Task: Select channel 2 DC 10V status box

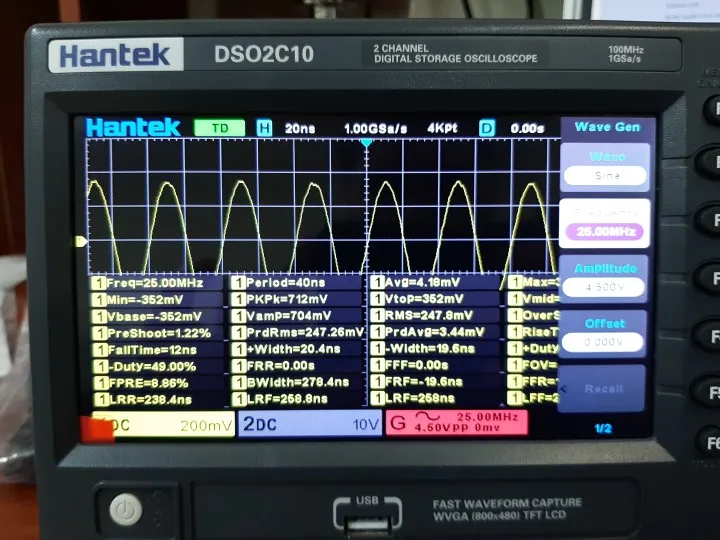Action: coord(310,424)
